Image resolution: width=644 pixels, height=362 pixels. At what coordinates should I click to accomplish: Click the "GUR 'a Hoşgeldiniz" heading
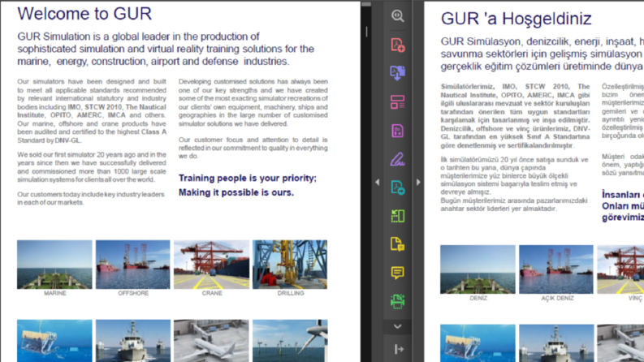[x=516, y=19]
